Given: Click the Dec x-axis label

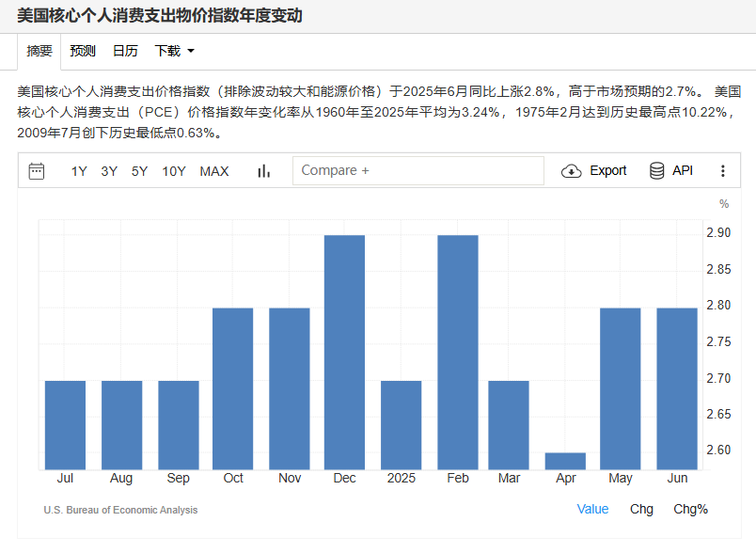Looking at the screenshot, I should tap(344, 478).
